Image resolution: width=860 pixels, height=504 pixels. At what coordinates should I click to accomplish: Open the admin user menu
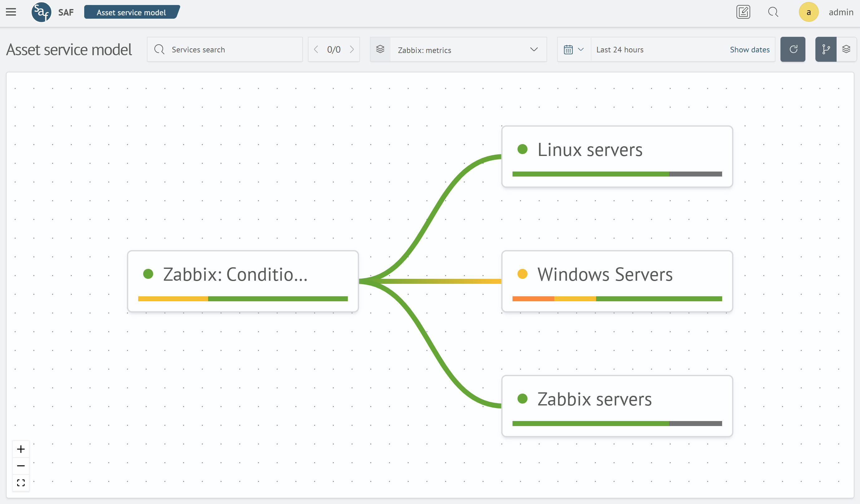[x=809, y=12]
